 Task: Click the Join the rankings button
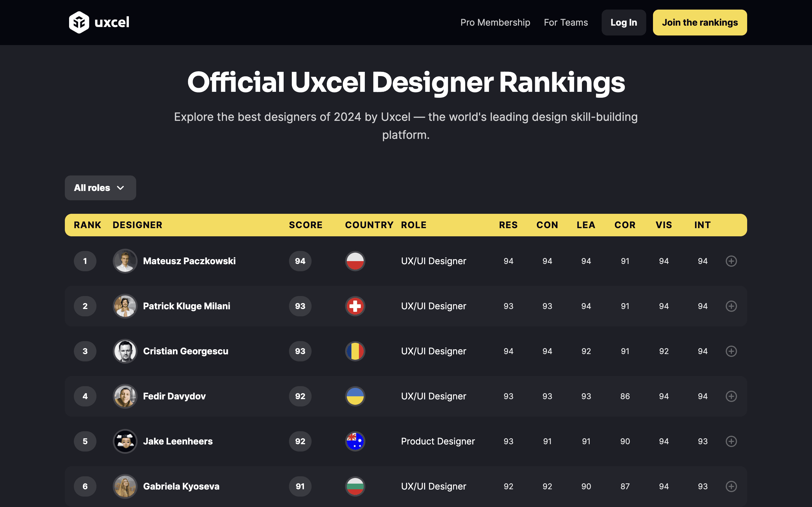700,22
